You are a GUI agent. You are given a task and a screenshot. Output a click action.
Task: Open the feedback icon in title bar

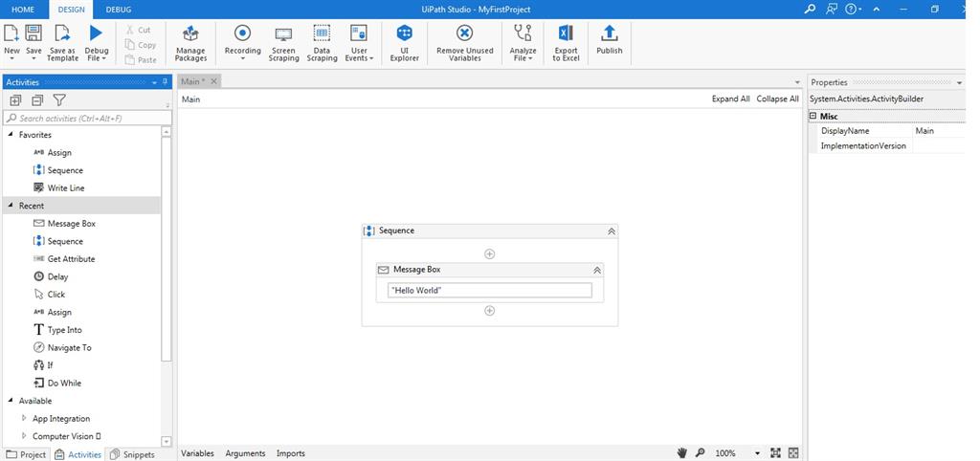[831, 9]
